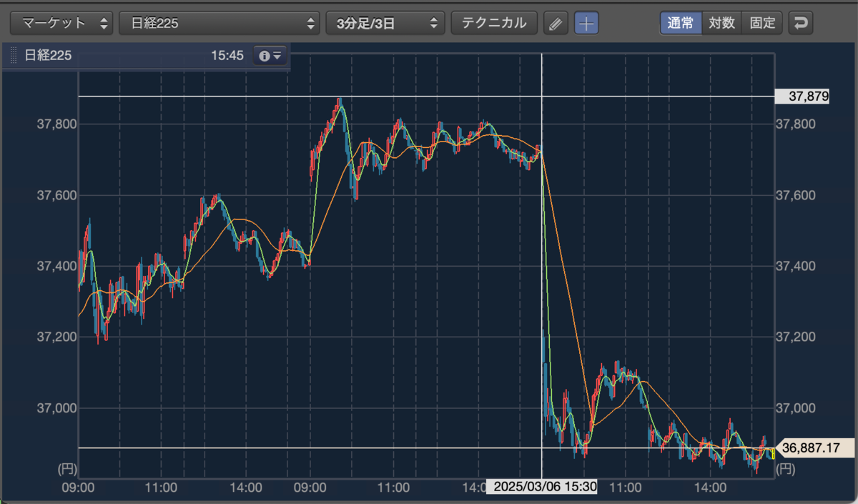
Task: Click the 2025/03/06 15:30 date marker
Action: 542,488
